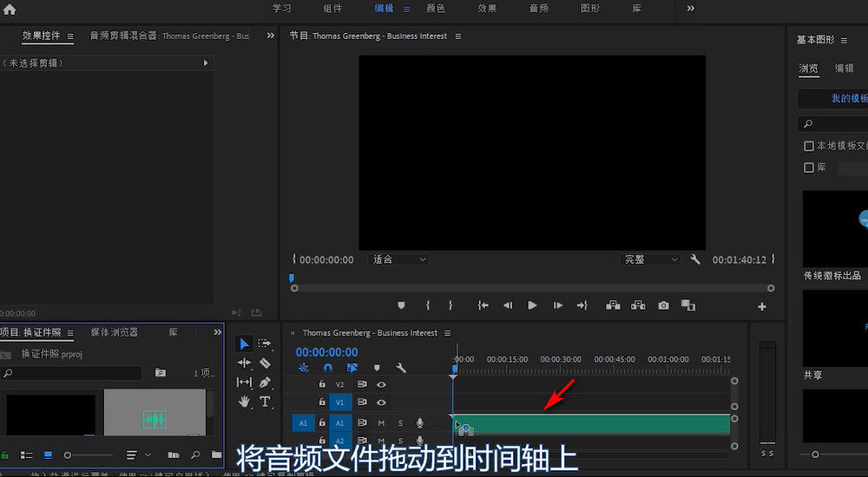Step back one frame
868x477 pixels.
[508, 305]
